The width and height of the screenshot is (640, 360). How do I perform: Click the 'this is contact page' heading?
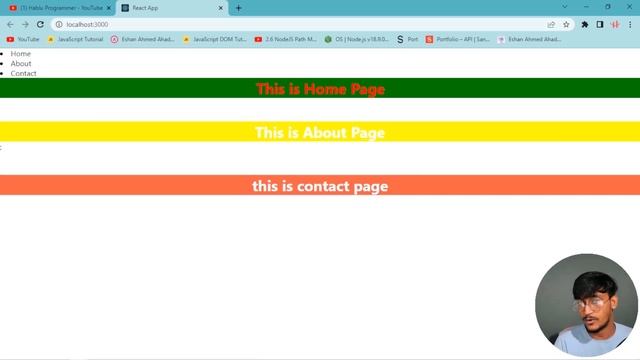(320, 186)
